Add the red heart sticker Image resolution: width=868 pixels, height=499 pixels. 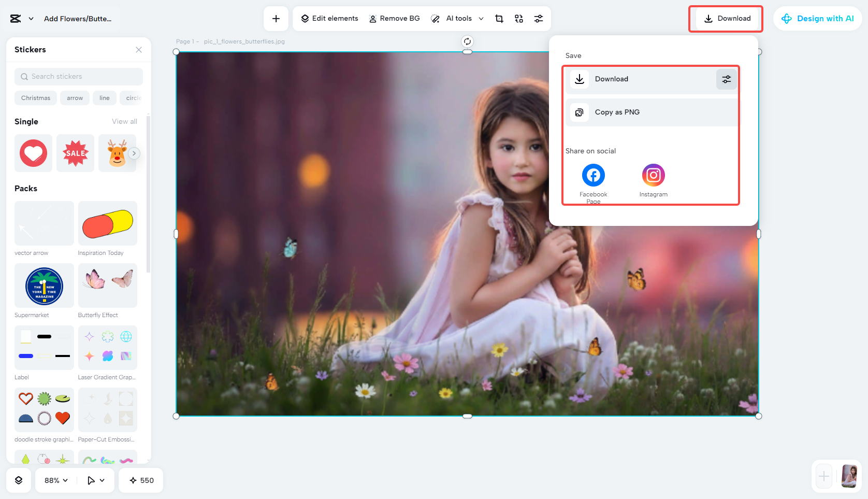[33, 153]
